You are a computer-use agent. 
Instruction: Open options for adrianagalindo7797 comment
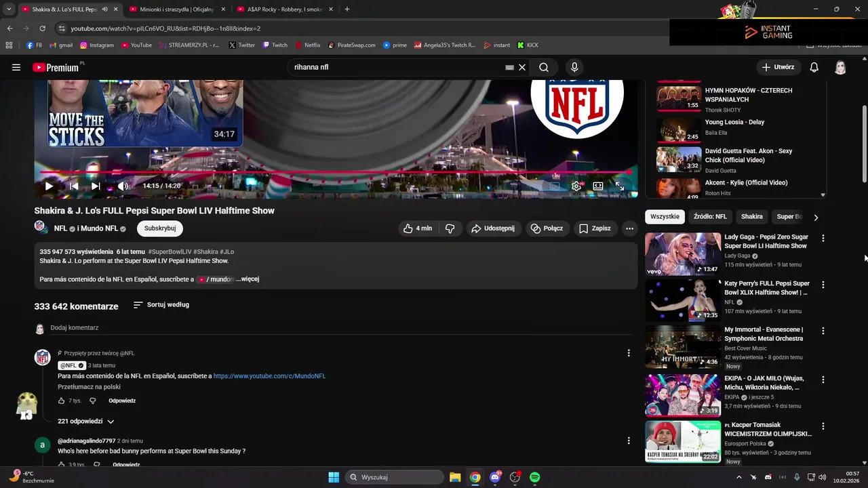coord(629,440)
